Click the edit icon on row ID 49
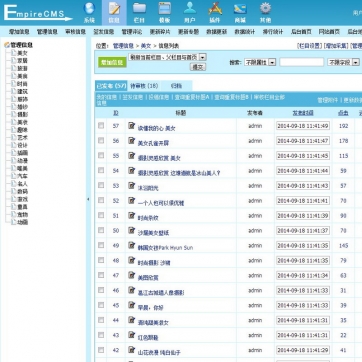The height and width of the screenshot is (362, 362). coord(132,245)
